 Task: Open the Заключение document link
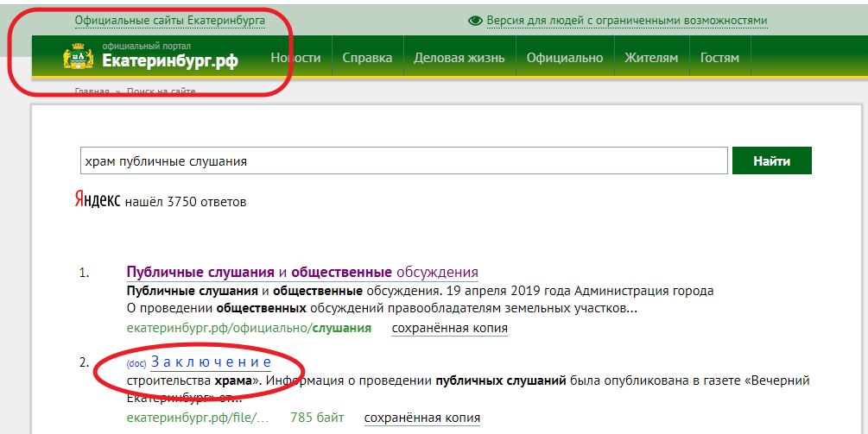click(x=211, y=362)
